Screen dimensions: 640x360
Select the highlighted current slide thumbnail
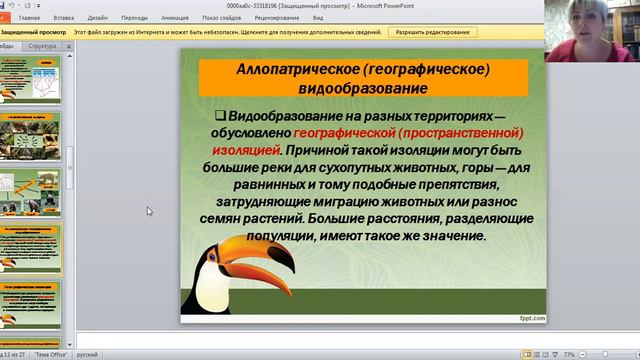tap(31, 249)
